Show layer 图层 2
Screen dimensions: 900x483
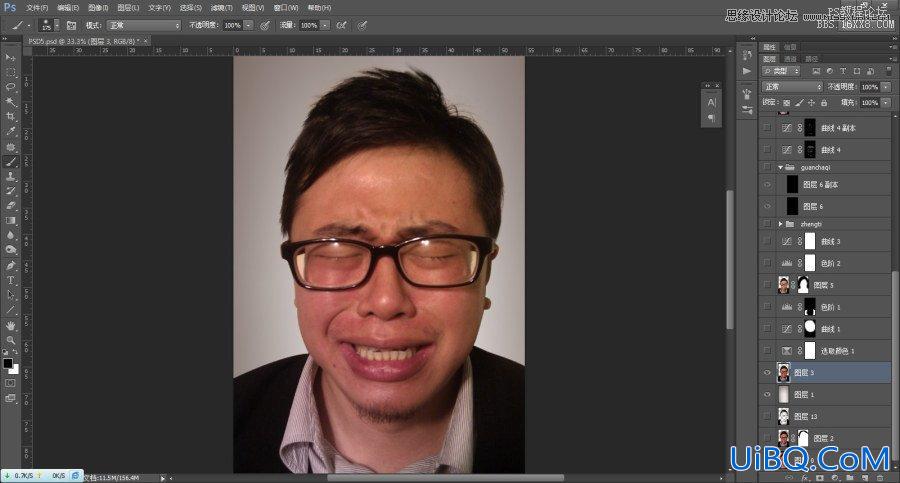[767, 438]
